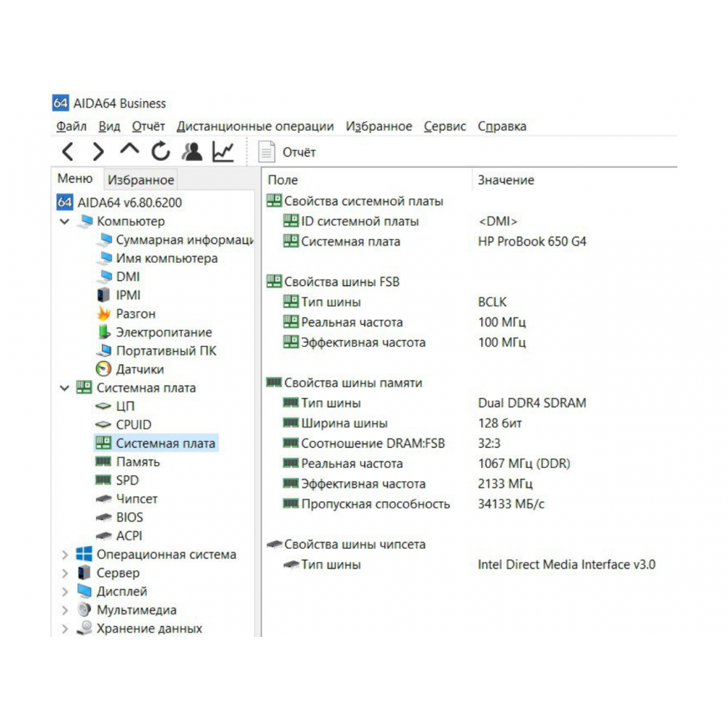Switch to the Избранное tab in sidebar
This screenshot has height=728, width=728.
coord(141,180)
